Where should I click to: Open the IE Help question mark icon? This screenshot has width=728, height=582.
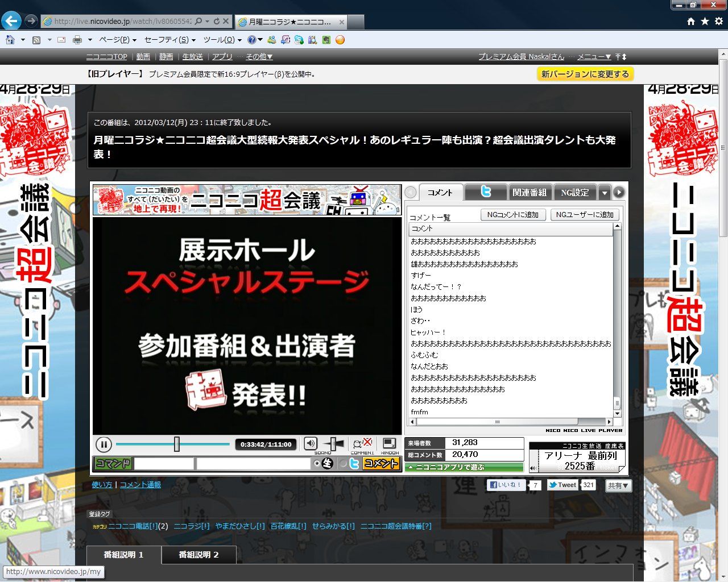(x=252, y=40)
